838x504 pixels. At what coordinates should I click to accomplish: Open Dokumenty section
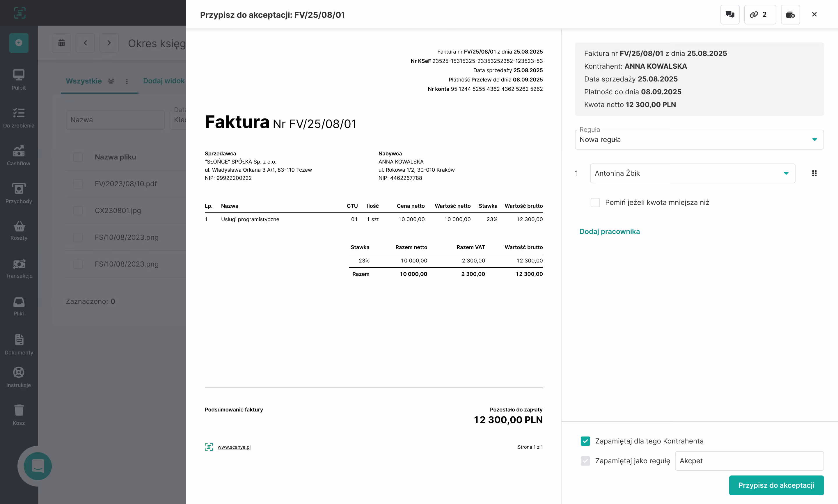click(19, 344)
